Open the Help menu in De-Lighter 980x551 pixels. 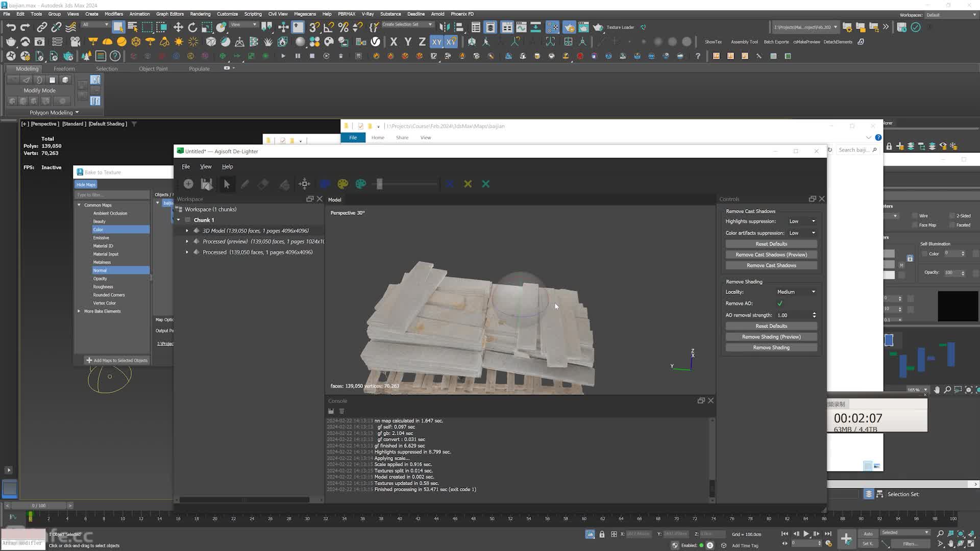pyautogui.click(x=228, y=167)
